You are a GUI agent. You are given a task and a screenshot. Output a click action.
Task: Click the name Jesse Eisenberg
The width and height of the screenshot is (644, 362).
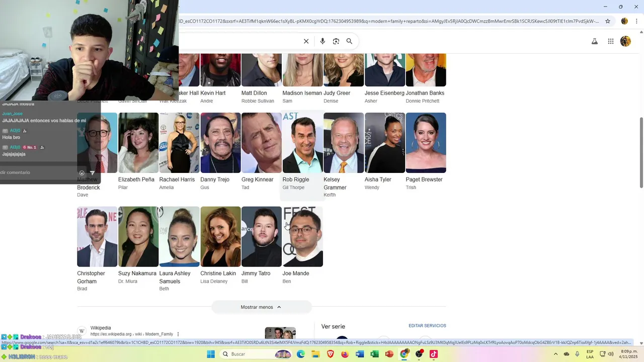coord(384,93)
